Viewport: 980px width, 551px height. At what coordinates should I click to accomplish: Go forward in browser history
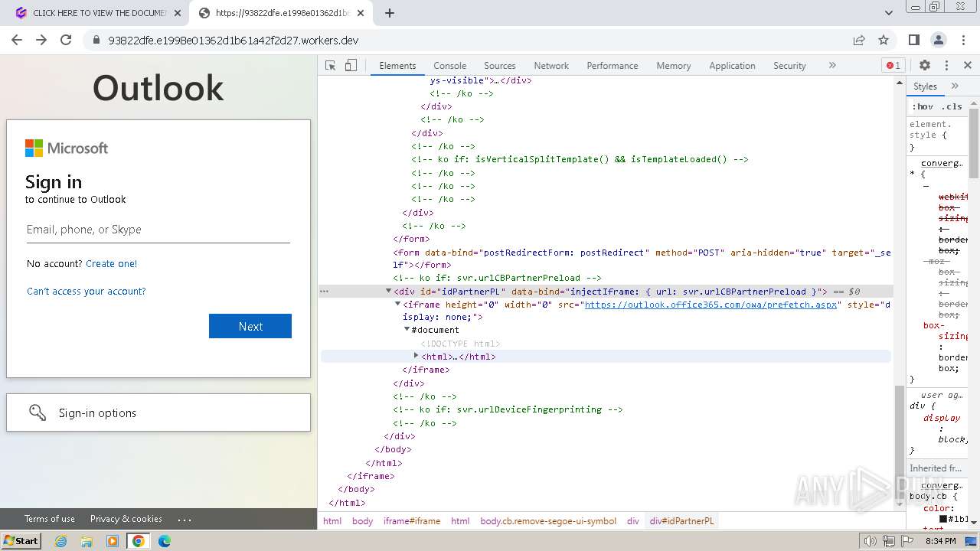[41, 40]
